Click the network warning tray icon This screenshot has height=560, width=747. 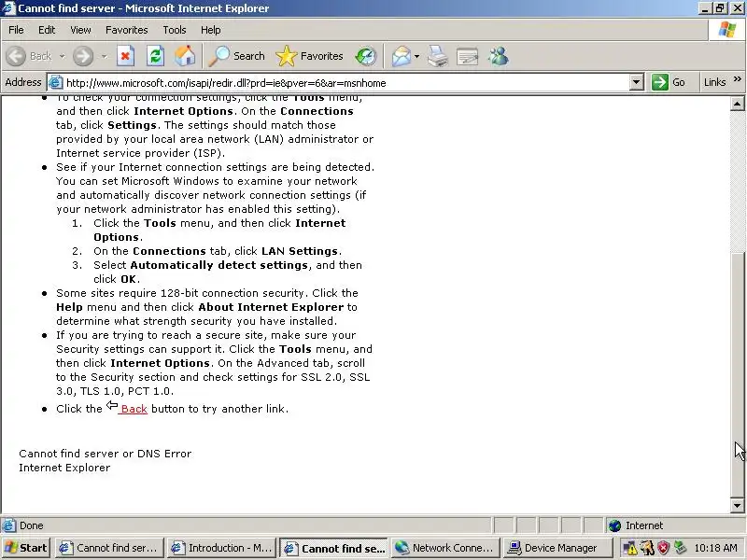[630, 548]
